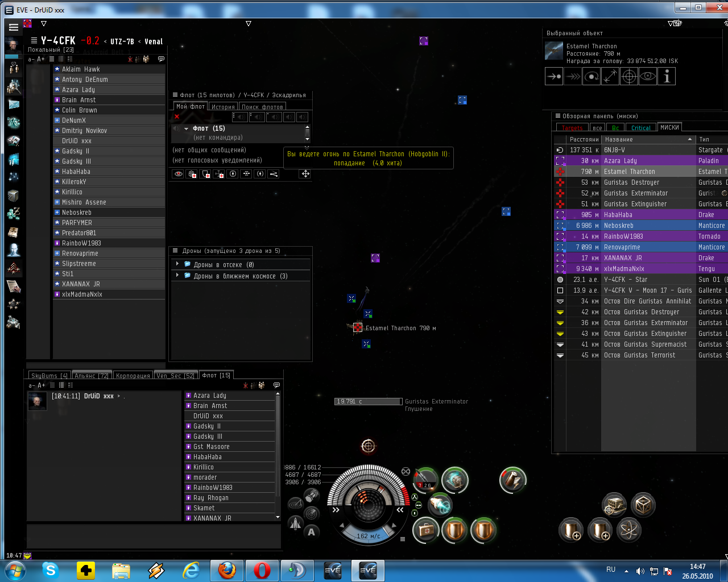The height and width of the screenshot is (582, 728).
Task: Click the fleet broadcast Target eye icon
Action: [179, 174]
